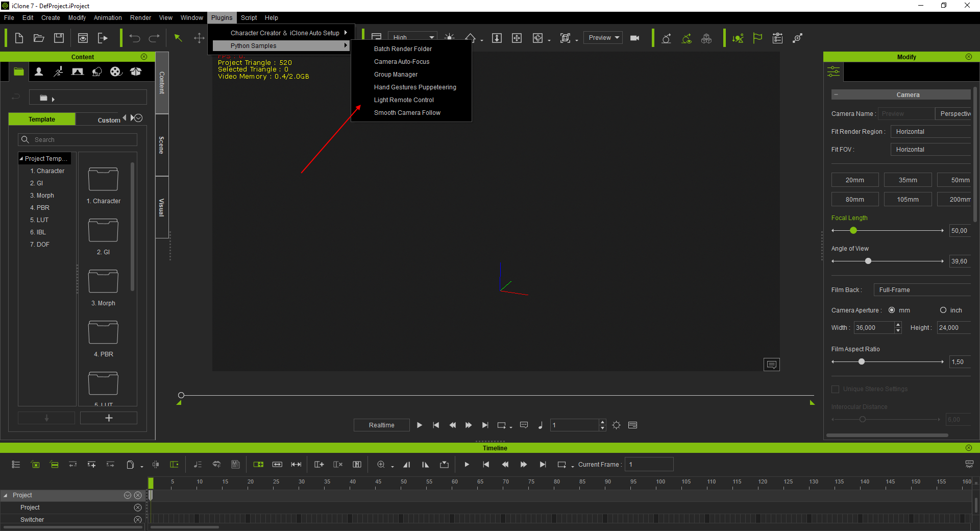Open the Media Film-reel content icon
This screenshot has height=531, width=980.
tap(116, 71)
